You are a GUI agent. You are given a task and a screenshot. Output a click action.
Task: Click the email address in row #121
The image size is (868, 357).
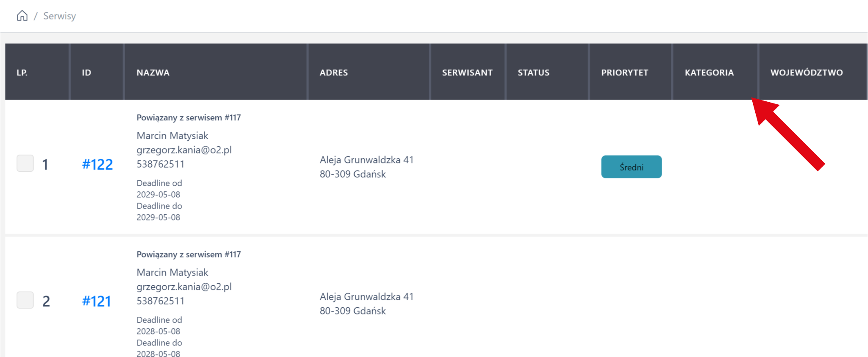pyautogui.click(x=184, y=287)
